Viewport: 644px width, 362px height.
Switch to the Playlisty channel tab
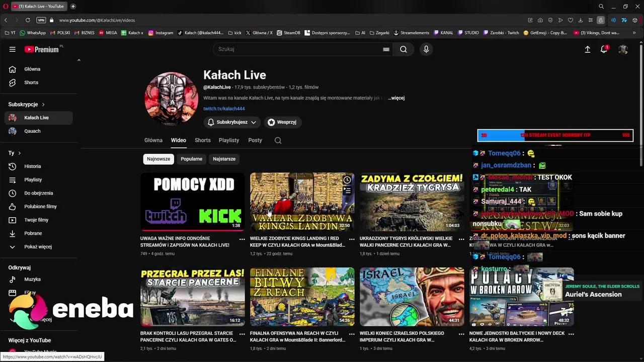click(229, 140)
